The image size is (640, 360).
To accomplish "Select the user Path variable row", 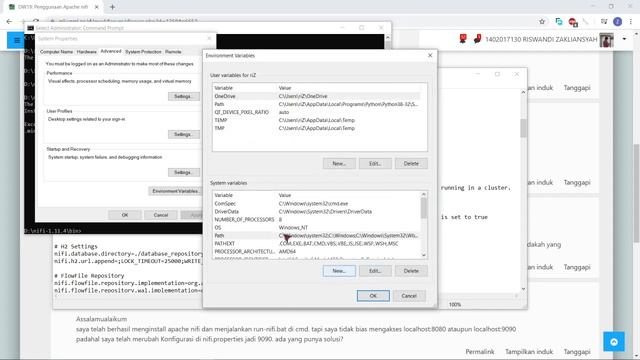I will [x=317, y=104].
